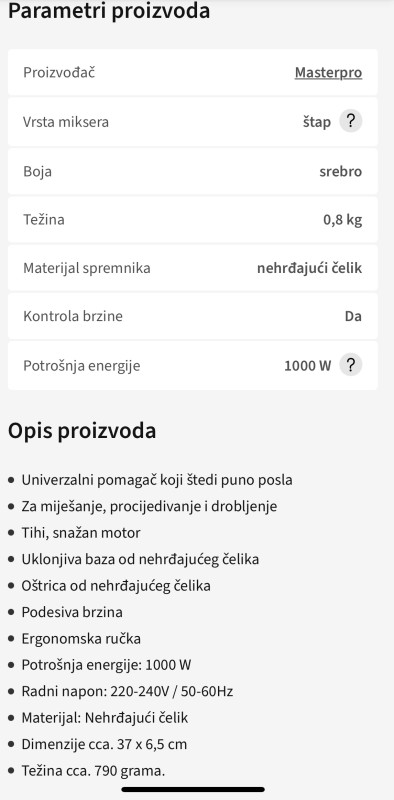The height and width of the screenshot is (800, 394).
Task: Tap the Opis proizvoda heading
Action: 82,431
